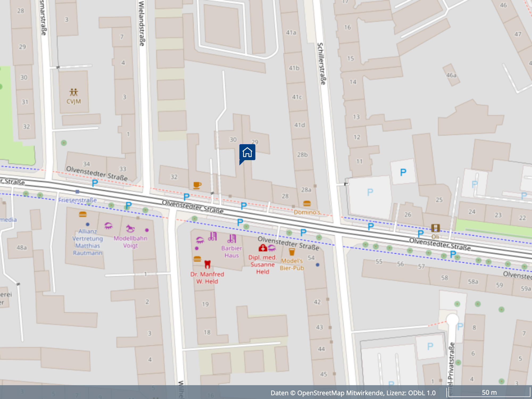
Task: Click the Schillerstraße street label
Action: pos(322,64)
